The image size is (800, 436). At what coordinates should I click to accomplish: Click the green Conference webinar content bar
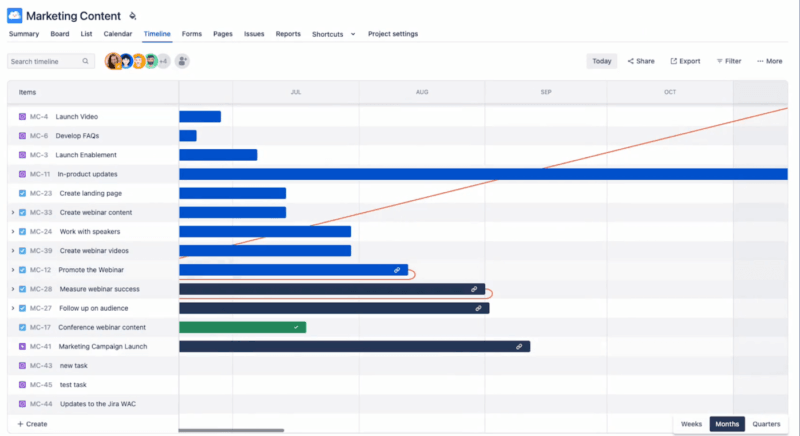pyautogui.click(x=243, y=327)
